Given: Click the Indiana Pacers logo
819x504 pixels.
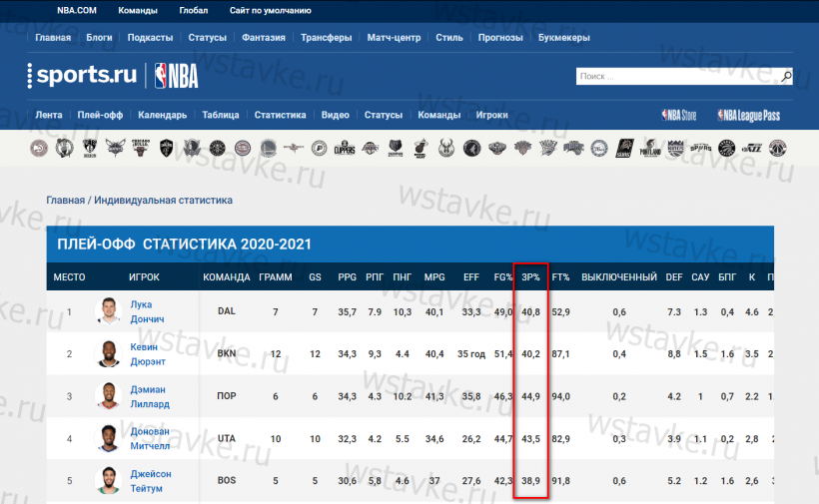Looking at the screenshot, I should [320, 149].
